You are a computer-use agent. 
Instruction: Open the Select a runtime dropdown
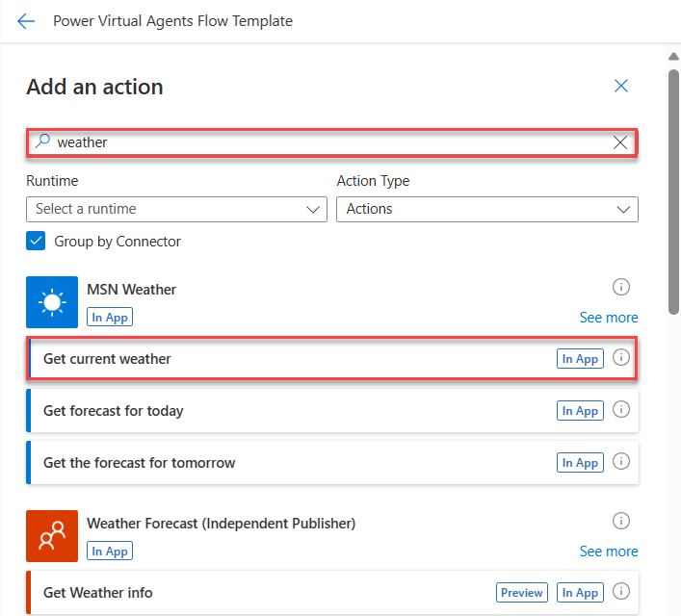pos(176,209)
